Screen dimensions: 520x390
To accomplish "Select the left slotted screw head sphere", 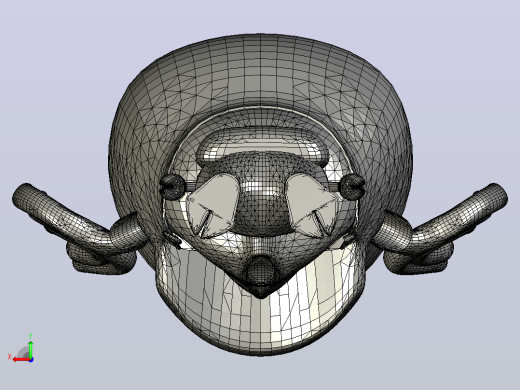I will [x=172, y=187].
